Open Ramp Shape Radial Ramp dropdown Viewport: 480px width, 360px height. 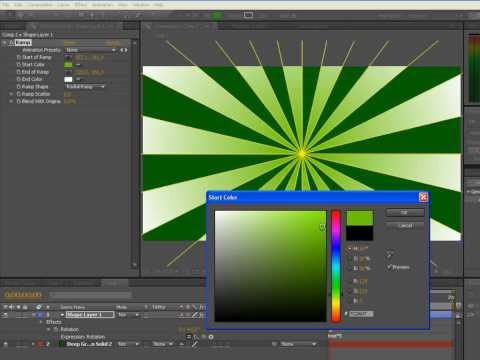point(85,87)
